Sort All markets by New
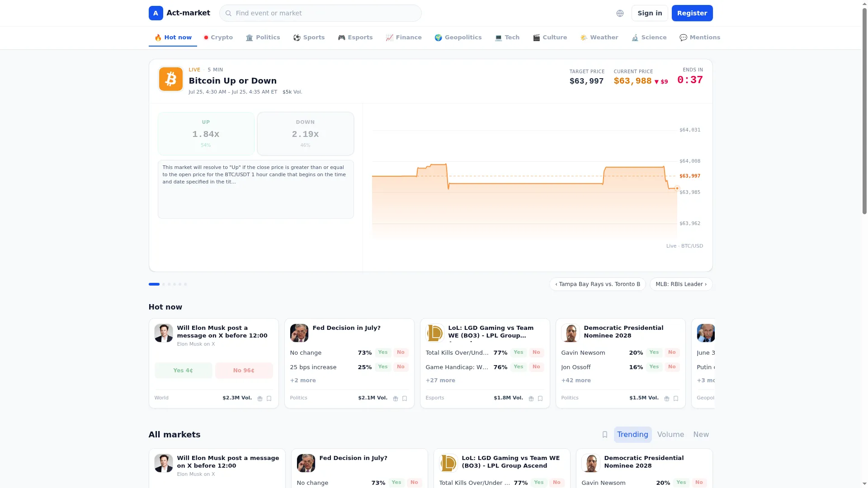 point(701,435)
